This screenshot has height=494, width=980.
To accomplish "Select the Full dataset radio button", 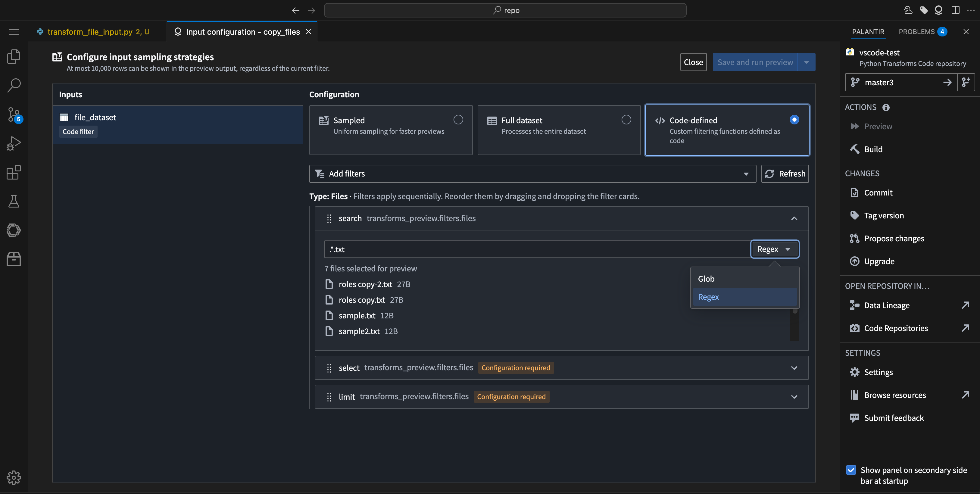I will [626, 120].
